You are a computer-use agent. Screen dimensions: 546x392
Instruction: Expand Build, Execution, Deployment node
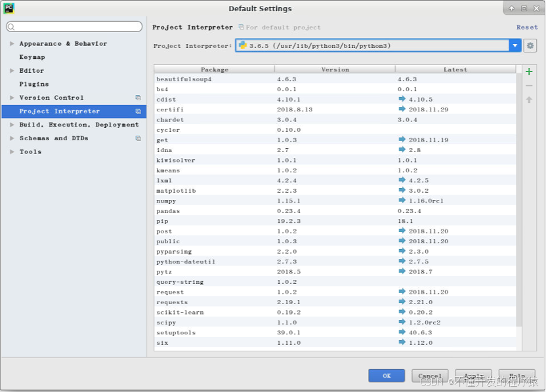[x=12, y=125]
